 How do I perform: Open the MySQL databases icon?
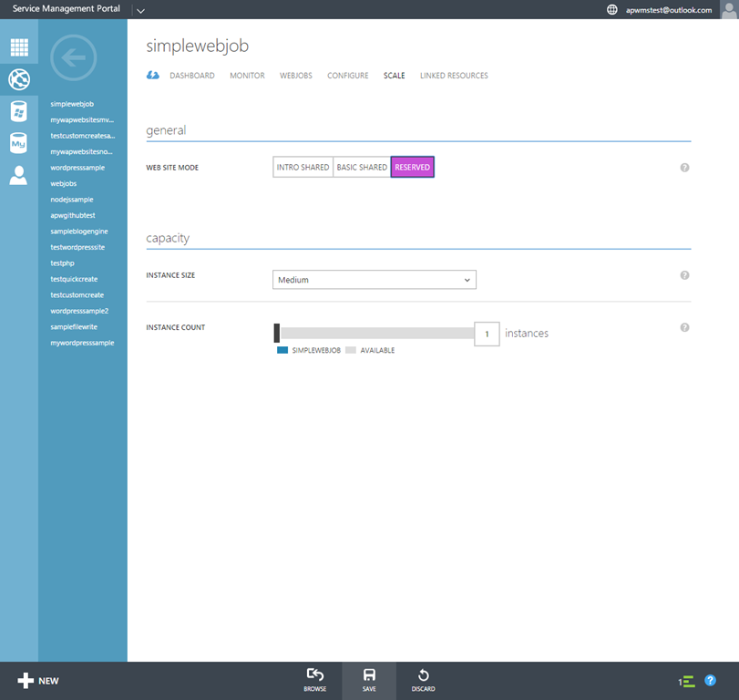(x=18, y=143)
